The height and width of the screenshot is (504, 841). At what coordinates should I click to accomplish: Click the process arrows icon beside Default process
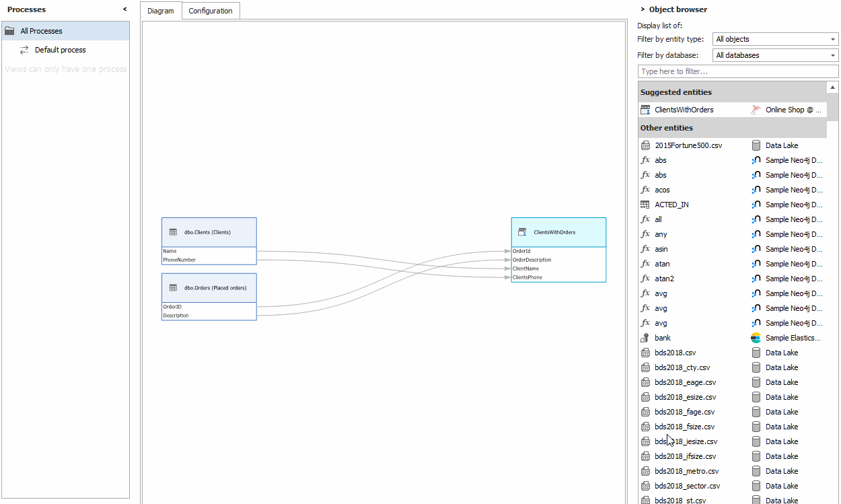[x=25, y=50]
